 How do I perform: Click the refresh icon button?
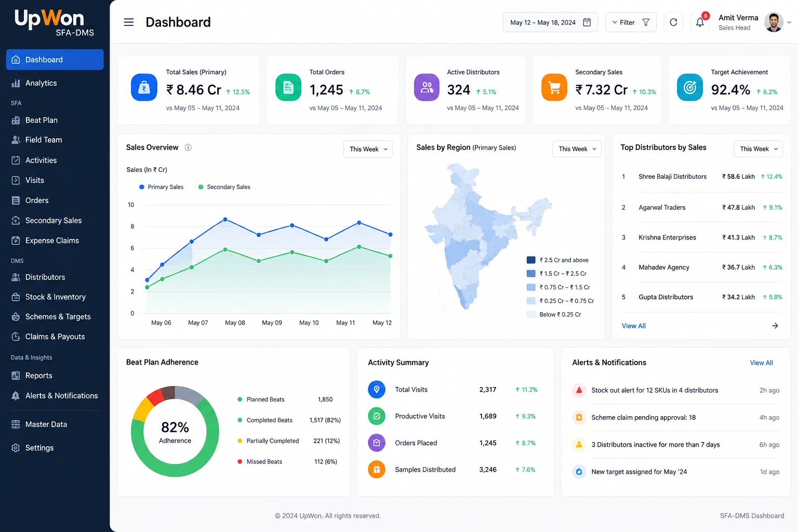pos(673,22)
